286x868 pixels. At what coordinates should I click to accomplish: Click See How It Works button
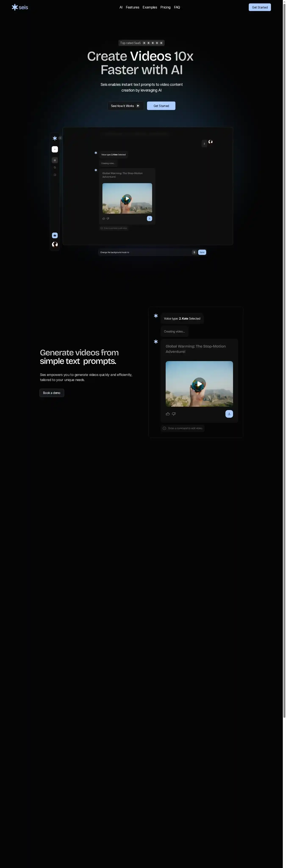tap(125, 106)
